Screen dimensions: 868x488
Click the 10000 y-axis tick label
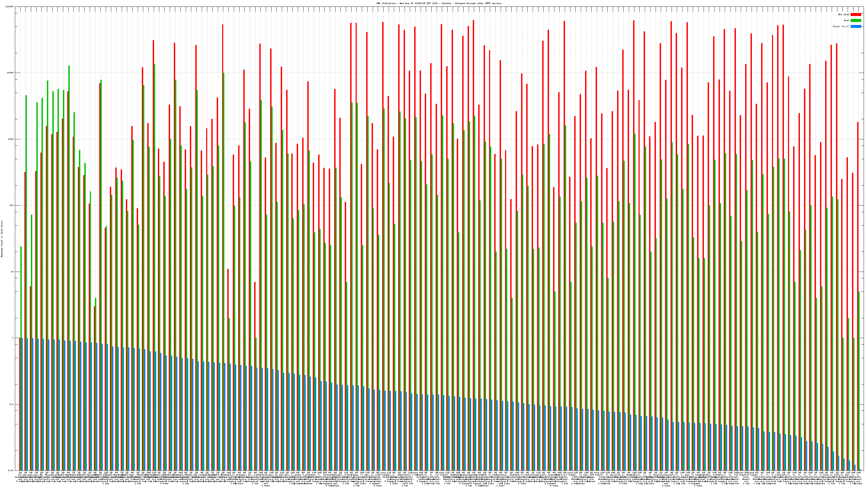(11, 73)
